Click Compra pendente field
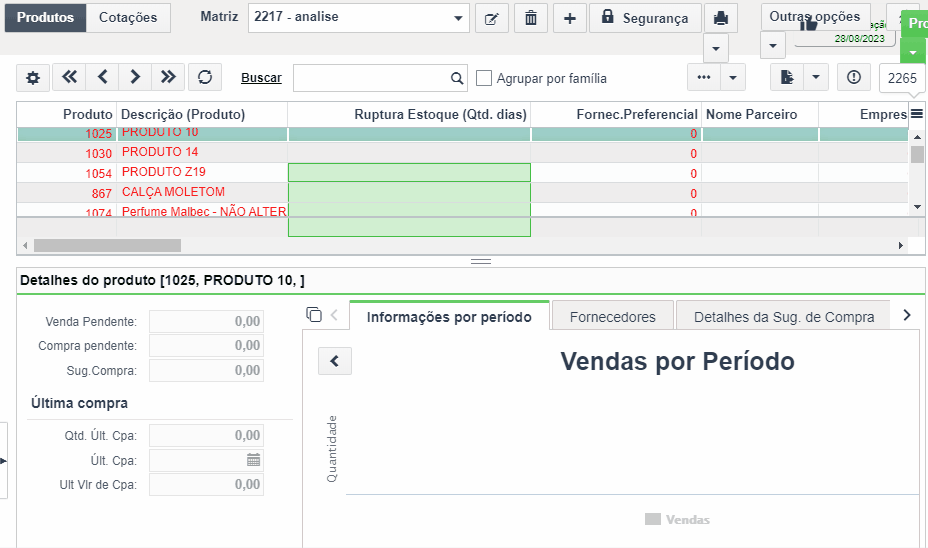928x548 pixels. click(206, 346)
